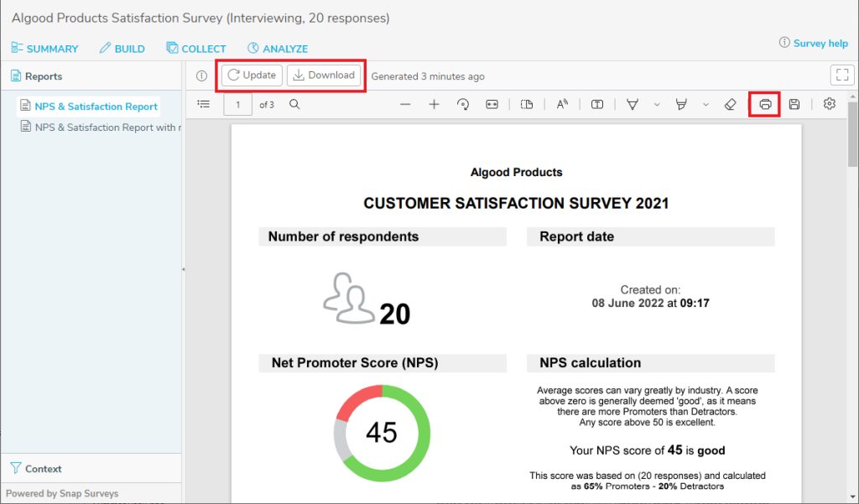Open the viewer settings gear icon
859x504 pixels.
coord(830,105)
